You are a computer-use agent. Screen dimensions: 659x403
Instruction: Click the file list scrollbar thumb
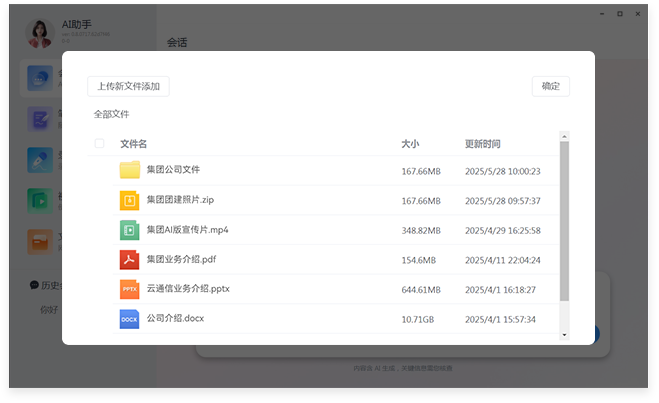click(564, 220)
